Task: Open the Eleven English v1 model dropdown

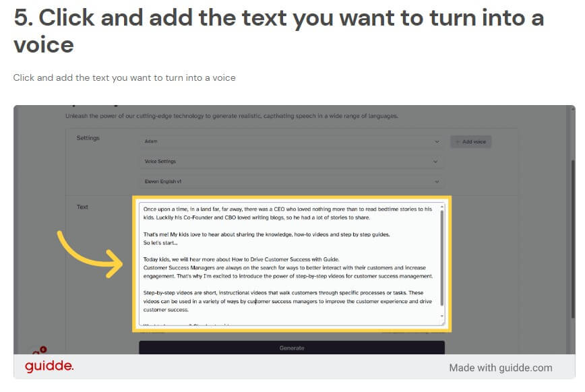Action: [292, 182]
